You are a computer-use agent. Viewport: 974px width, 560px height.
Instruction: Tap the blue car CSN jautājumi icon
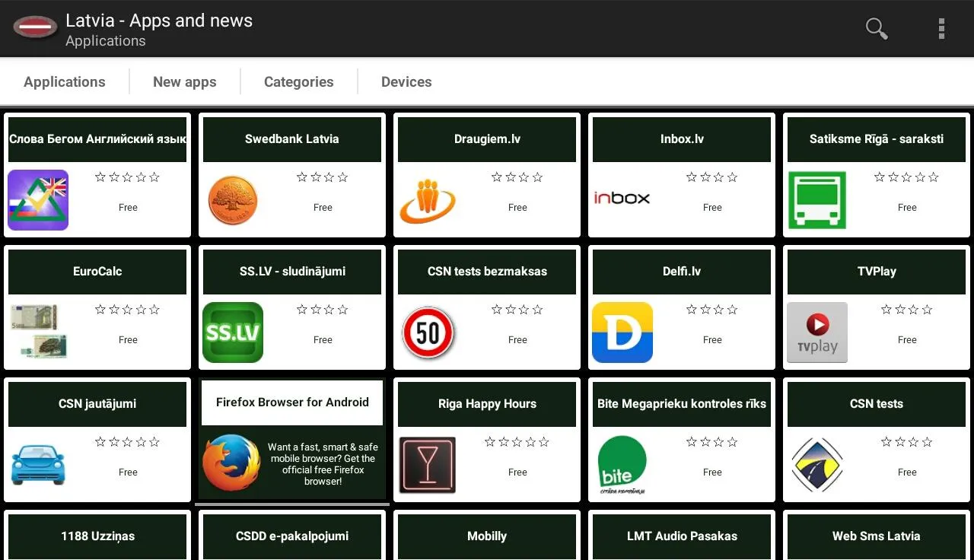click(x=38, y=463)
